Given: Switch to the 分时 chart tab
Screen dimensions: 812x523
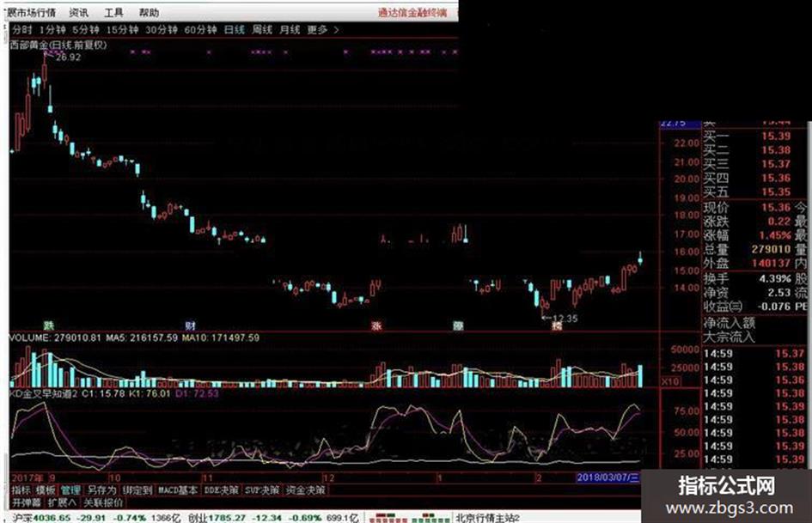Looking at the screenshot, I should [x=21, y=30].
